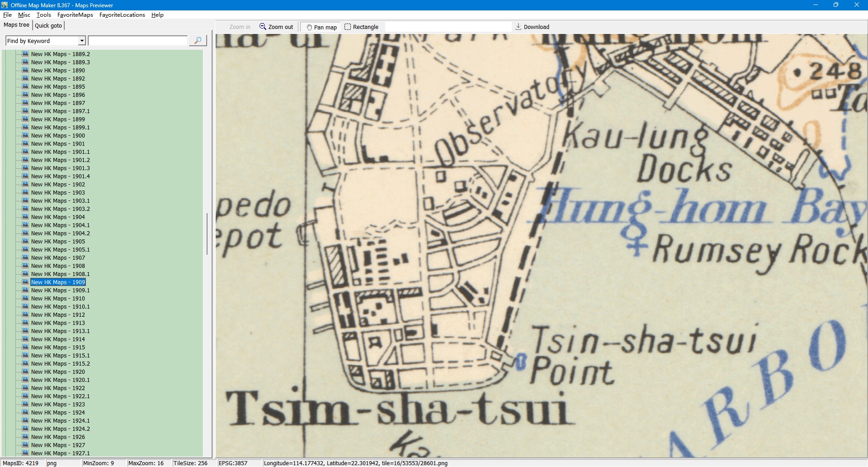
Task: Open the Tools menu
Action: [44, 15]
